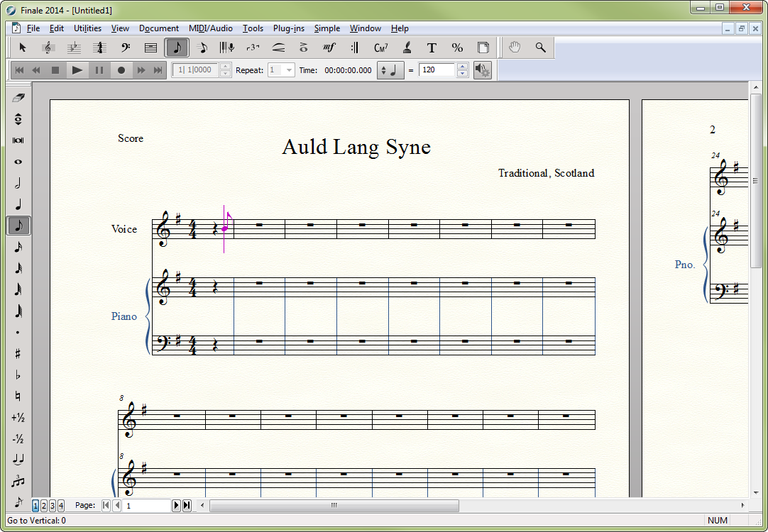Select the Time Signature tool
The image size is (768, 532).
(x=100, y=48)
